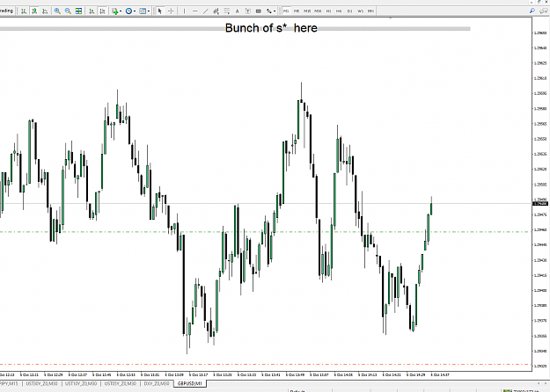This screenshot has width=550, height=392.
Task: Open the add indicators icon
Action: pos(114,11)
